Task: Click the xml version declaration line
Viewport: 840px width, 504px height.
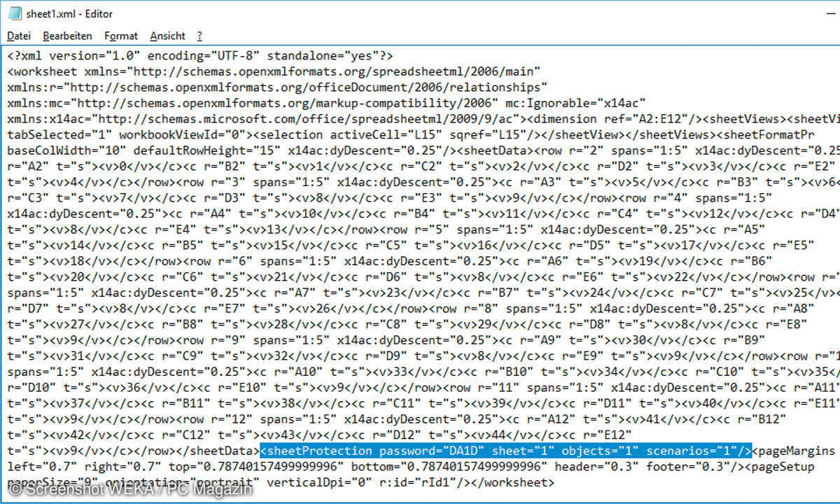Action: click(200, 56)
